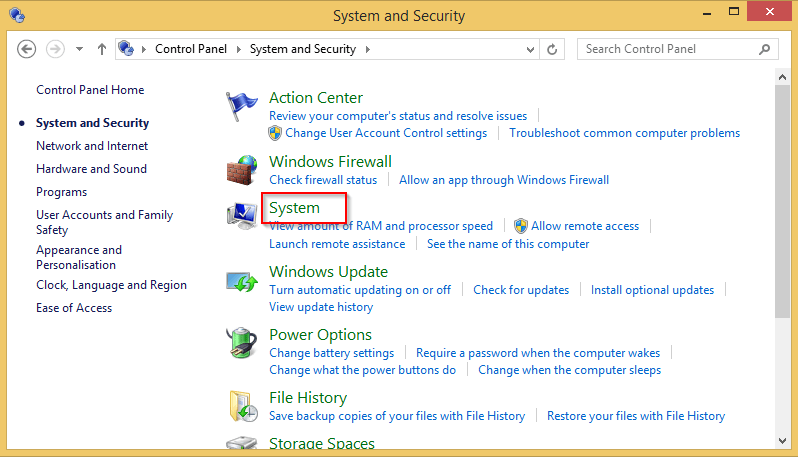Expand the address bar history dropdown
This screenshot has width=798, height=457.
529,49
